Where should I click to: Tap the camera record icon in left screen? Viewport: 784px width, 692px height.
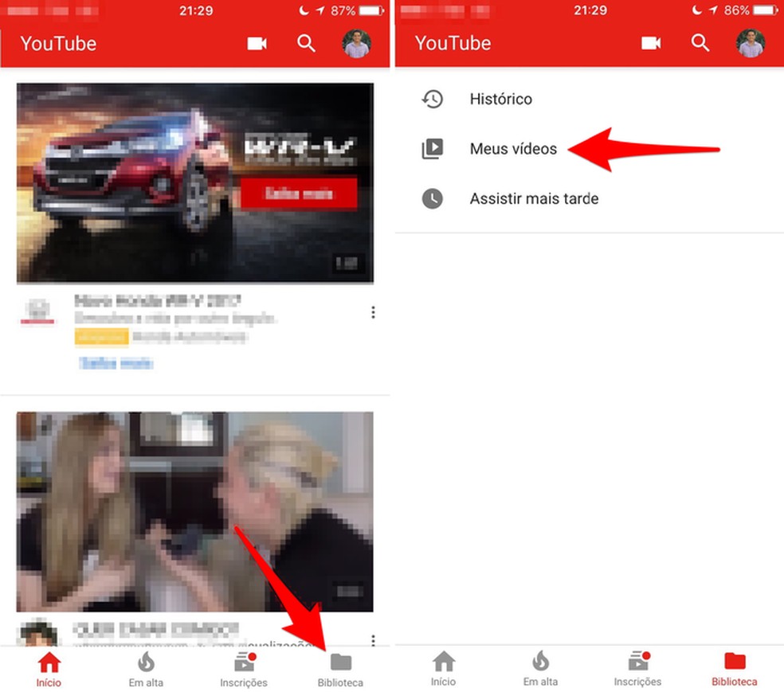pyautogui.click(x=257, y=44)
